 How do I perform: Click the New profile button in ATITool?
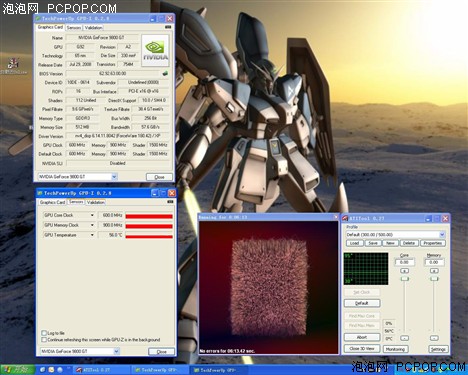pyautogui.click(x=390, y=243)
